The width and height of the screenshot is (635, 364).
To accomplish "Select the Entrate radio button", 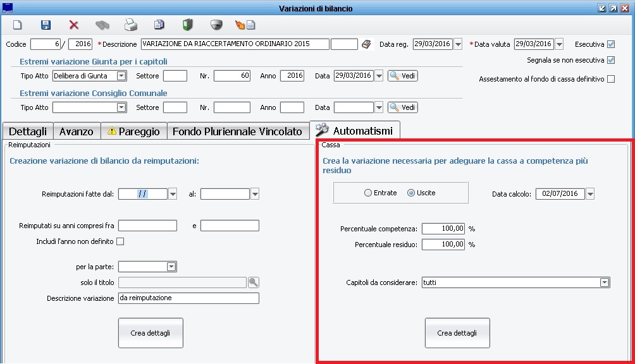I will 367,193.
